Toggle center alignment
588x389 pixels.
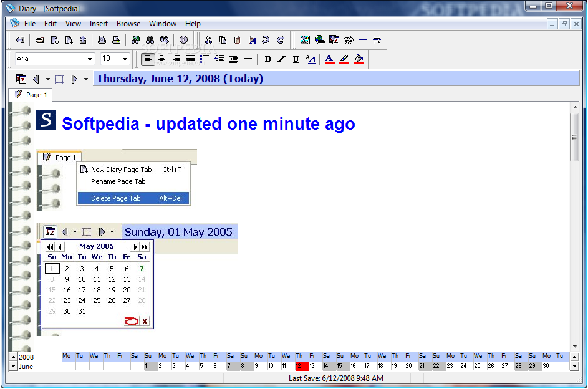point(161,59)
